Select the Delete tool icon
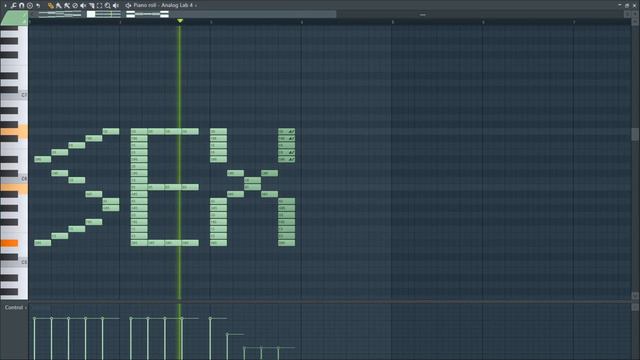 (x=75, y=6)
